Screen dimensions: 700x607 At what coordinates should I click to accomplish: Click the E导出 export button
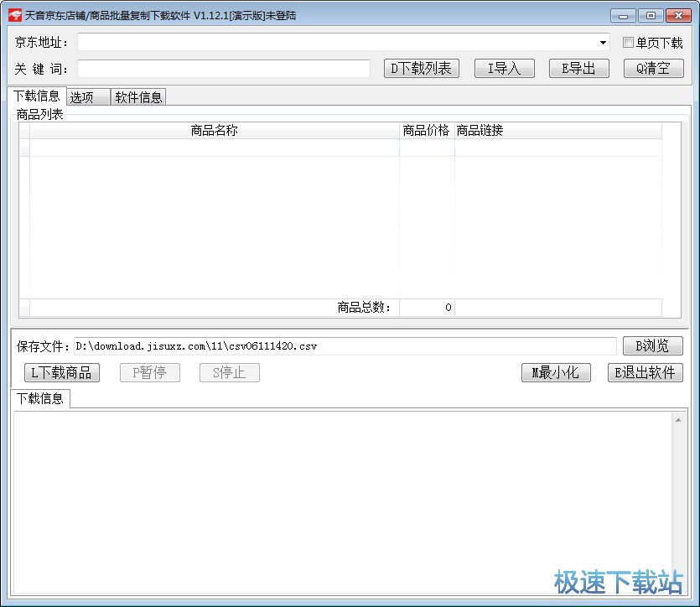coord(578,69)
